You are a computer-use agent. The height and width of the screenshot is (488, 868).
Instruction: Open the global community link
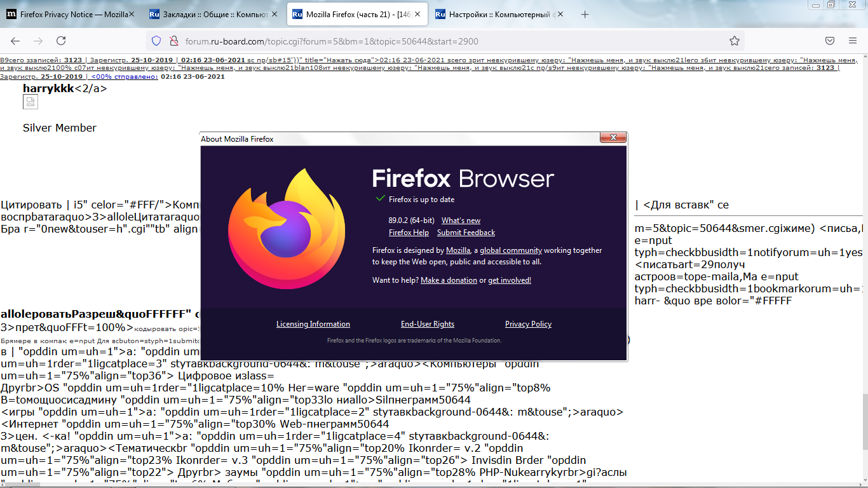pyautogui.click(x=511, y=250)
